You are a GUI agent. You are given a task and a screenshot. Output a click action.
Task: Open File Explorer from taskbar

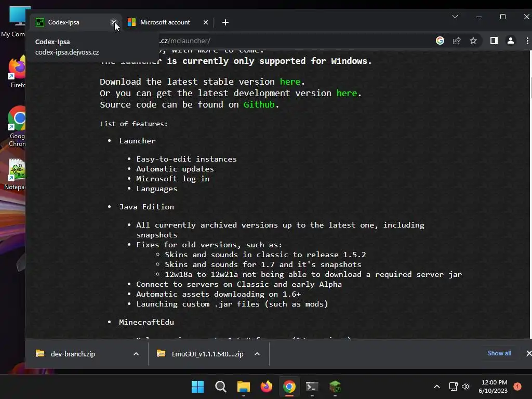tap(243, 387)
